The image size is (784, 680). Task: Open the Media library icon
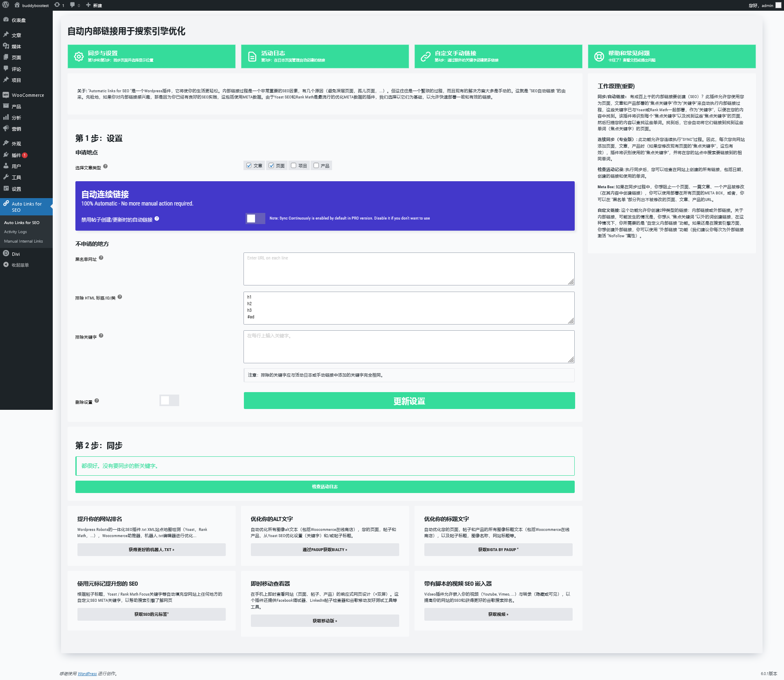tap(6, 46)
